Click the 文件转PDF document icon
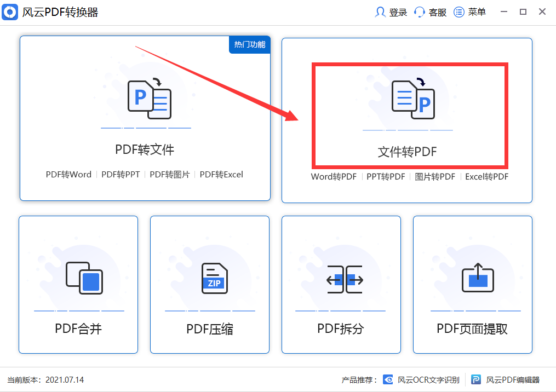This screenshot has width=556, height=392. [x=413, y=99]
